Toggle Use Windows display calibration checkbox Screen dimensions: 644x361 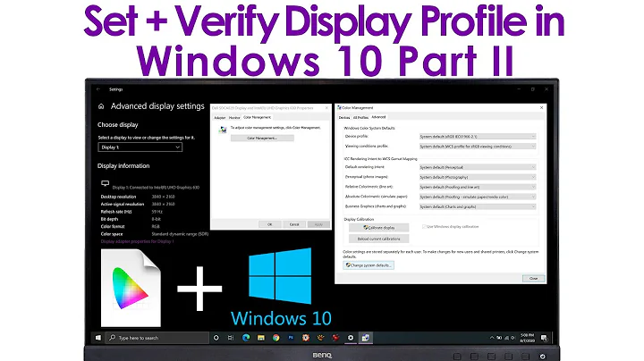(x=424, y=226)
